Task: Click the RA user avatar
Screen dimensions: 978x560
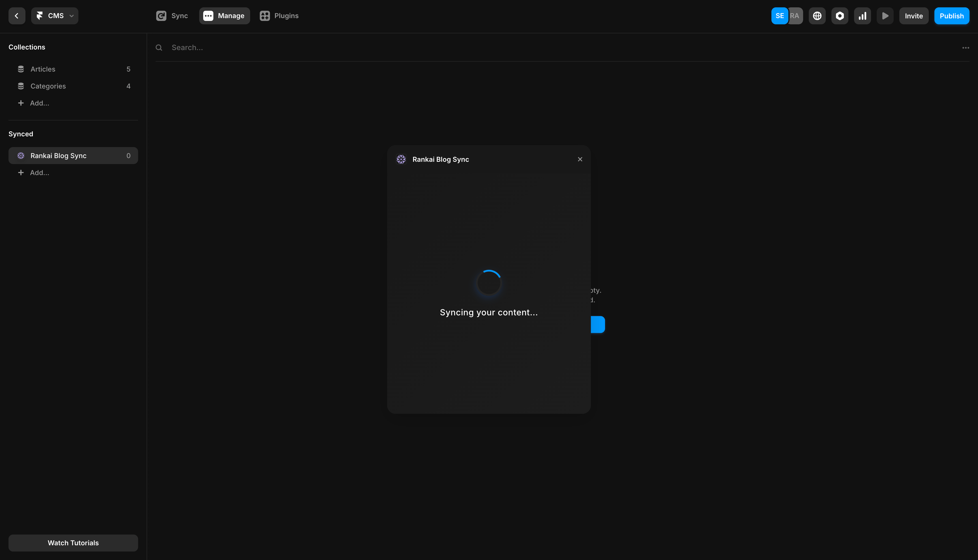Action: point(795,16)
